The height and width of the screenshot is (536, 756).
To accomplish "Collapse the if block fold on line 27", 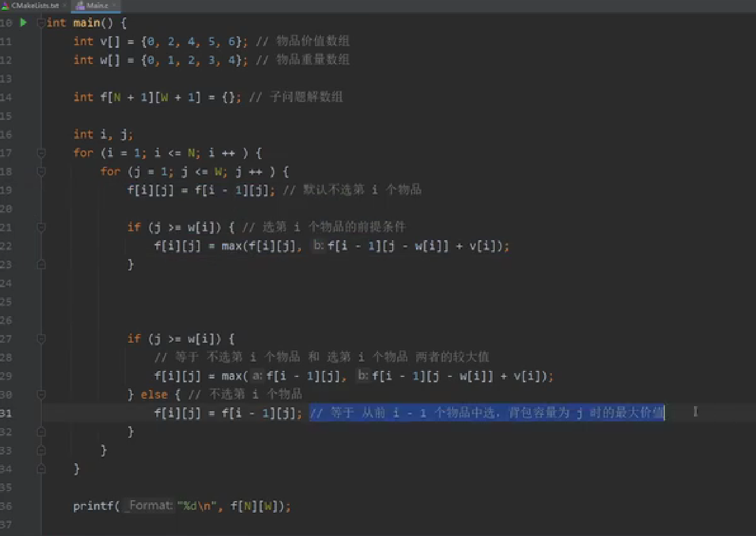I will click(41, 339).
